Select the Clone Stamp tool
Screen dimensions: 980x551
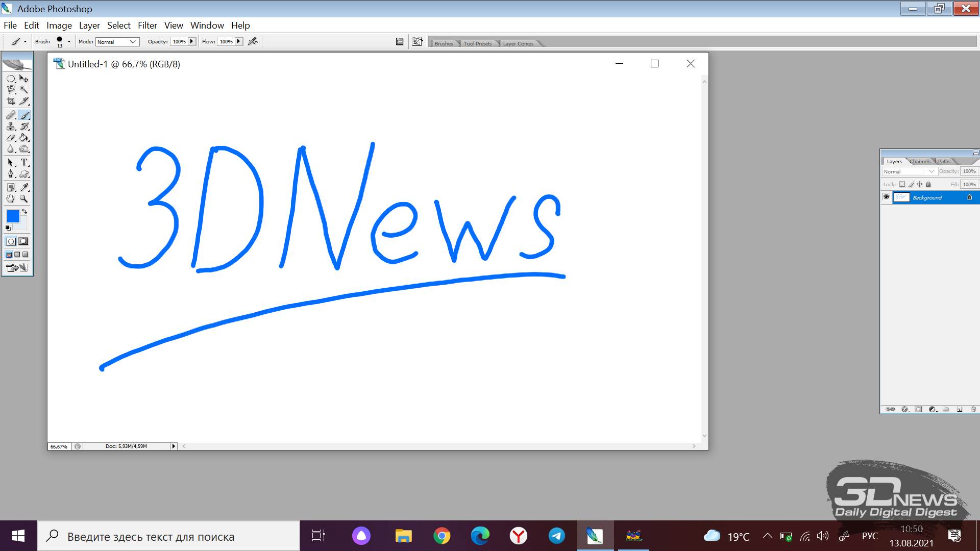coord(11,127)
